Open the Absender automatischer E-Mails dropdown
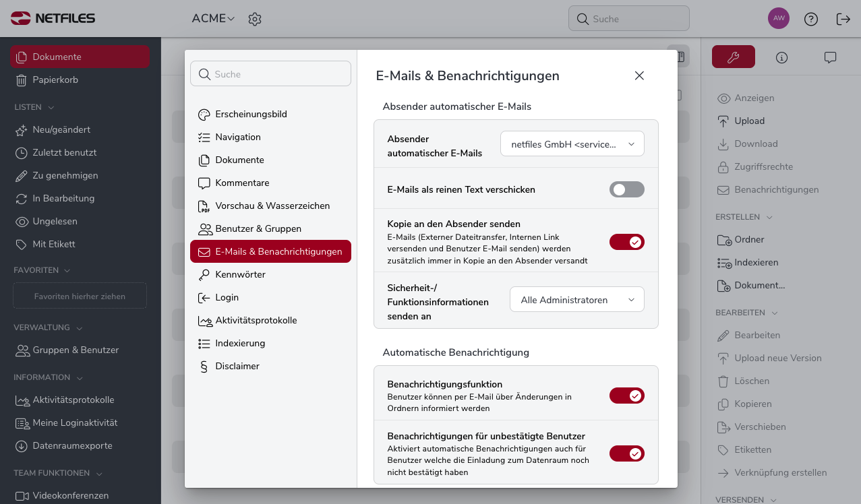This screenshot has width=861, height=504. point(572,144)
